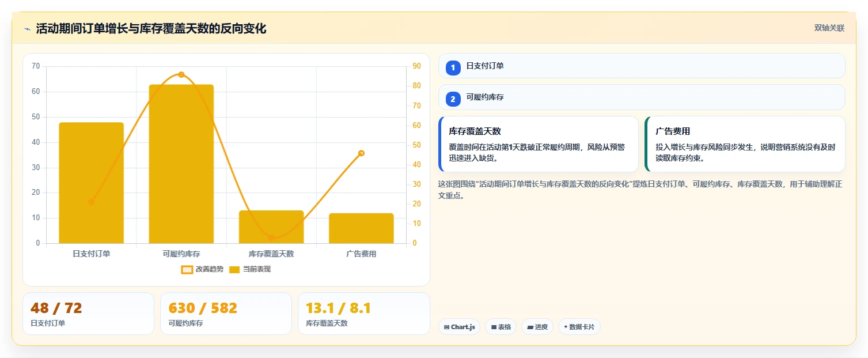Click the 库存覆盖天数 bar in chart
Viewport: 868px width, 358px height.
(271, 227)
